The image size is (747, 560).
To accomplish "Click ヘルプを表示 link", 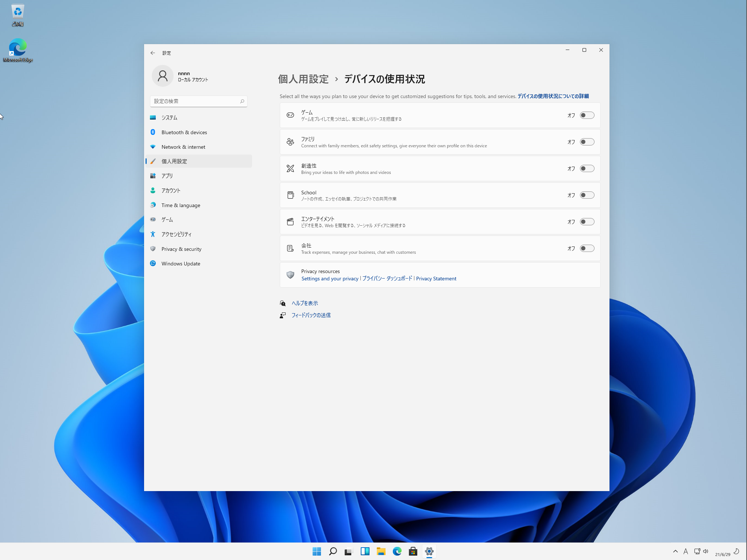I will (305, 303).
